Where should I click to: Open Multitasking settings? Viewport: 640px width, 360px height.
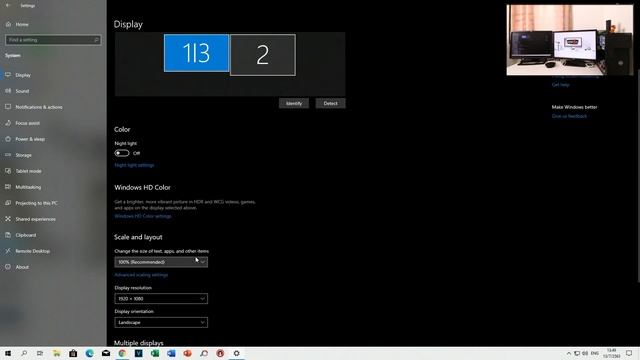[x=28, y=187]
